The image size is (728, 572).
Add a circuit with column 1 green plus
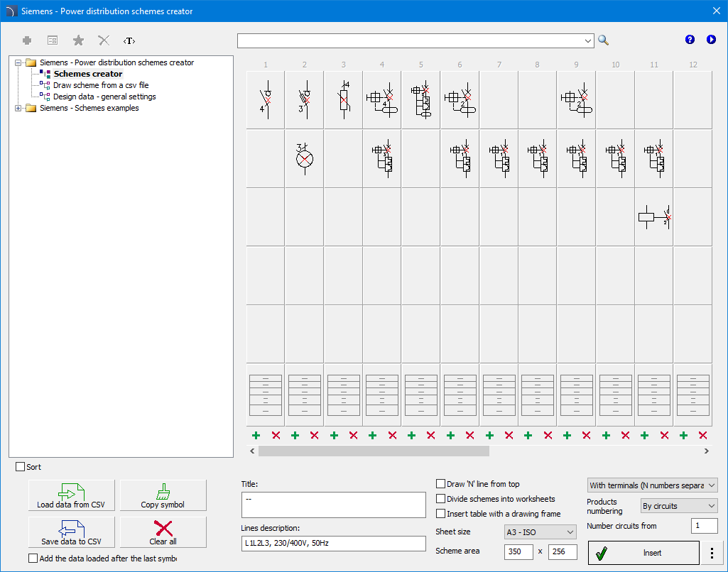(x=256, y=435)
